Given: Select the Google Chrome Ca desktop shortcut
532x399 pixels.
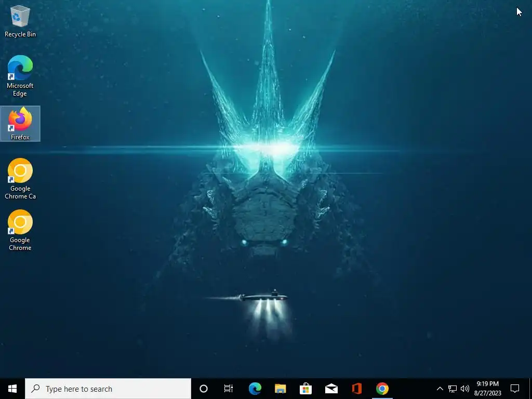Looking at the screenshot, I should pos(20,179).
